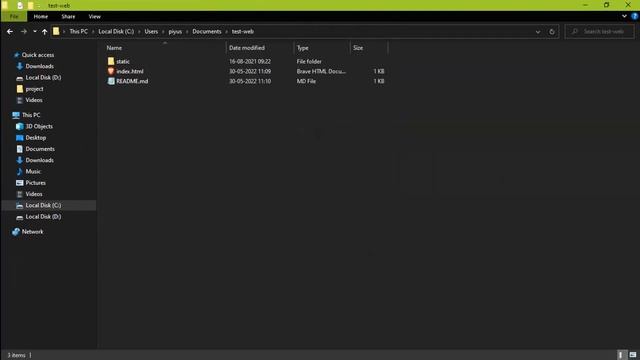Go forward with the forward arrow
The image size is (640, 360).
tap(24, 31)
